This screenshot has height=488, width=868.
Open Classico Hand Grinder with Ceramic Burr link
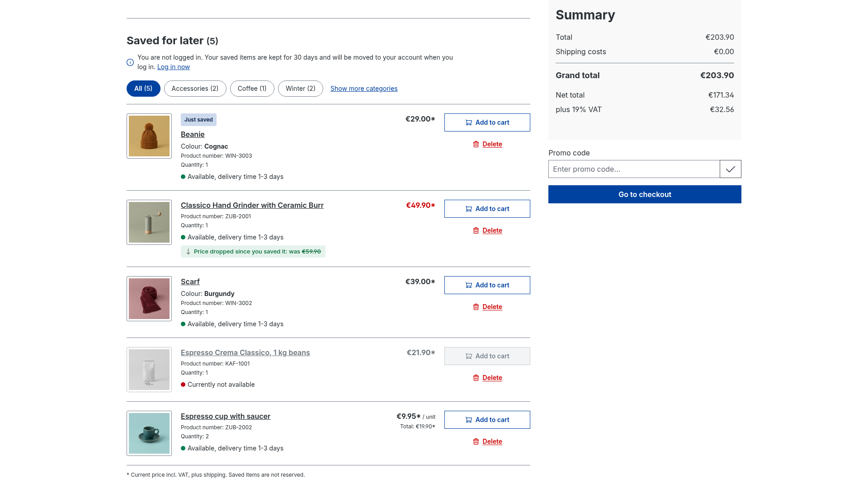[x=252, y=205]
